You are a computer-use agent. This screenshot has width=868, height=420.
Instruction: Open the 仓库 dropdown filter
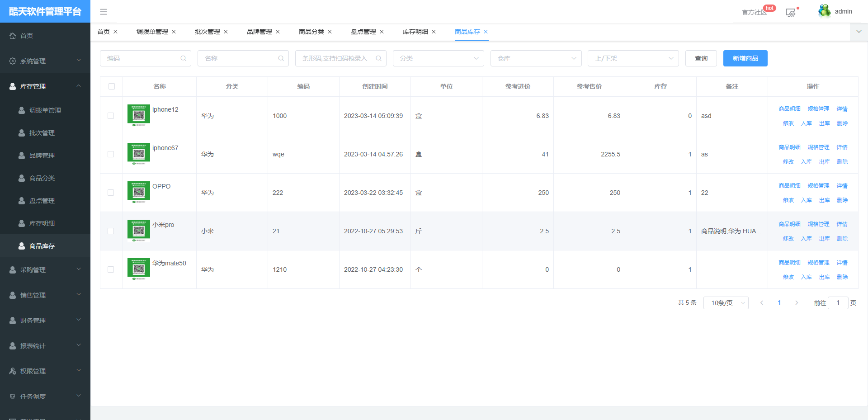(536, 58)
